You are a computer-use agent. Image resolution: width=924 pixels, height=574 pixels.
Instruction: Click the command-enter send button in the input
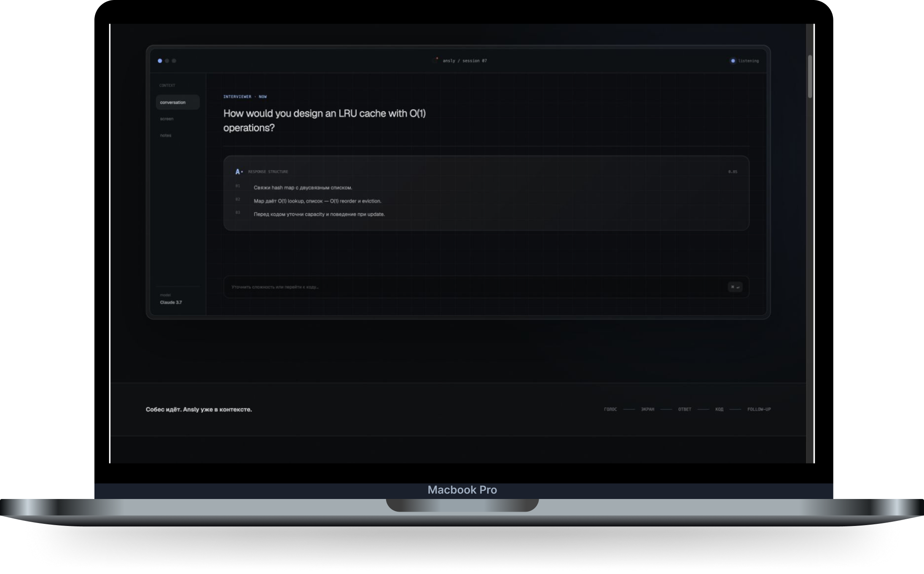(735, 287)
